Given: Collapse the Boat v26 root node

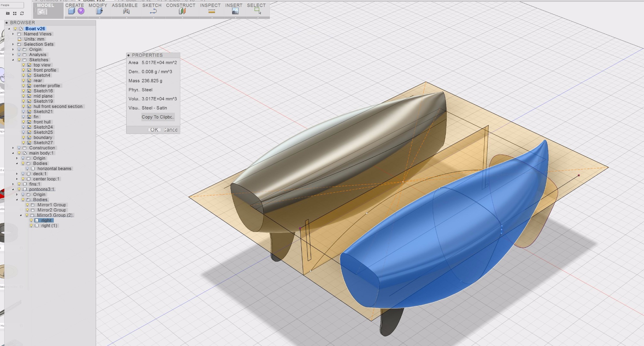Looking at the screenshot, I should click(x=9, y=29).
